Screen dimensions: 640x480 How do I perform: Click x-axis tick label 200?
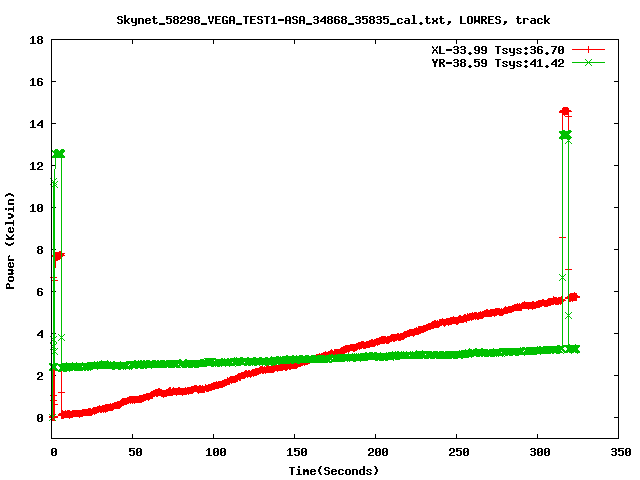click(378, 452)
